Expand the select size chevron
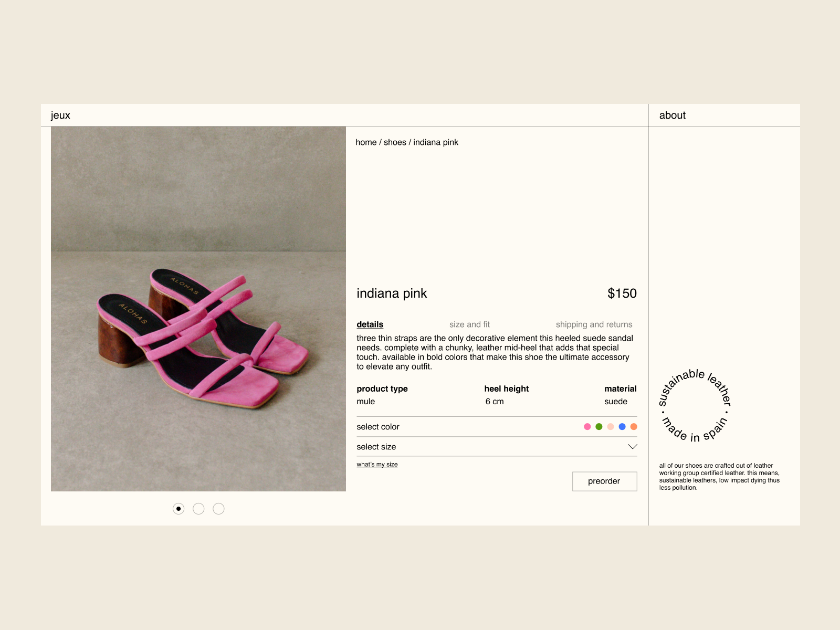This screenshot has height=630, width=840. pos(633,447)
